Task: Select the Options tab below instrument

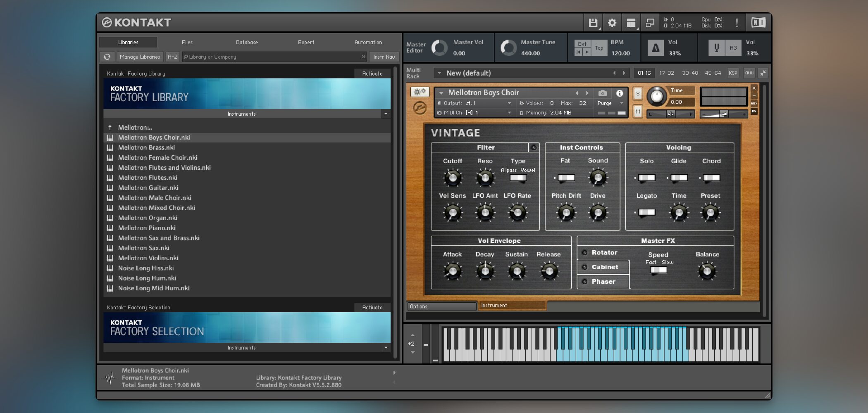Action: [x=441, y=306]
